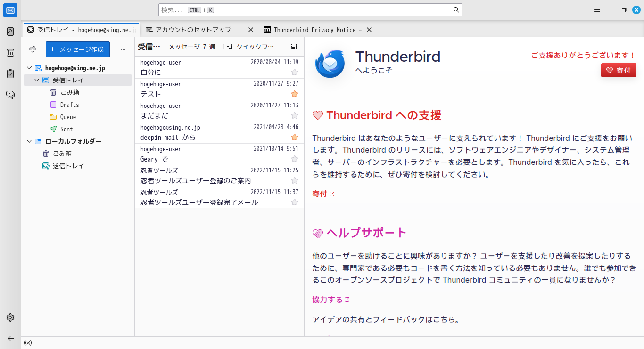Image resolution: width=644 pixels, height=349 pixels.
Task: Open the message with subject 自分に
Action: pyautogui.click(x=219, y=68)
